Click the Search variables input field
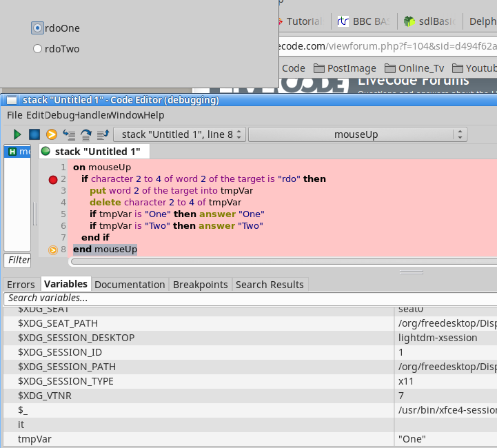Image resolution: width=497 pixels, height=448 pixels. coord(207,298)
